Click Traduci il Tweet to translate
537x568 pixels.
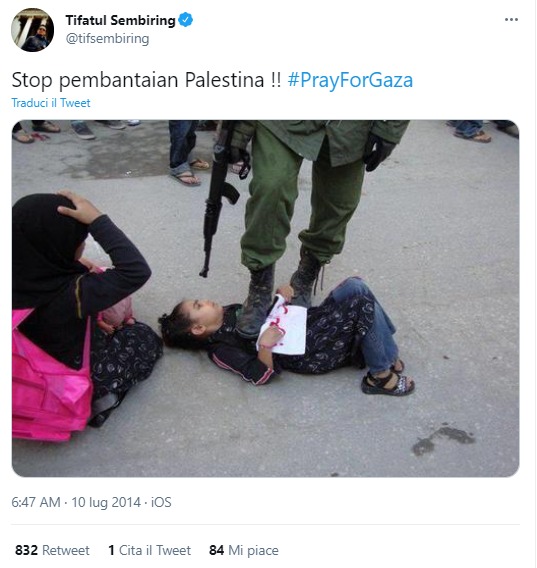click(x=51, y=103)
